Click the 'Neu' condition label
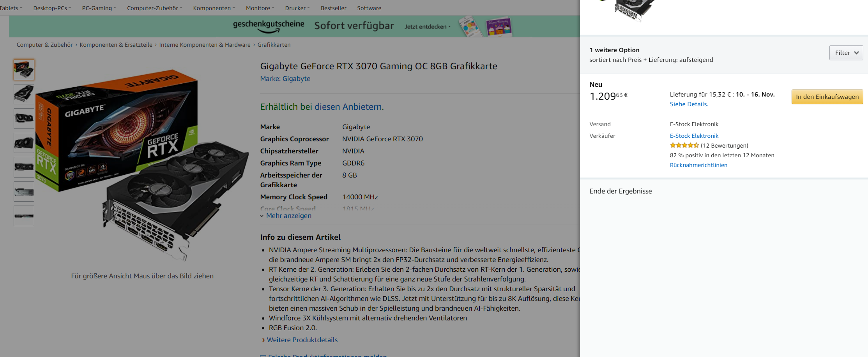This screenshot has width=868, height=357. point(596,84)
